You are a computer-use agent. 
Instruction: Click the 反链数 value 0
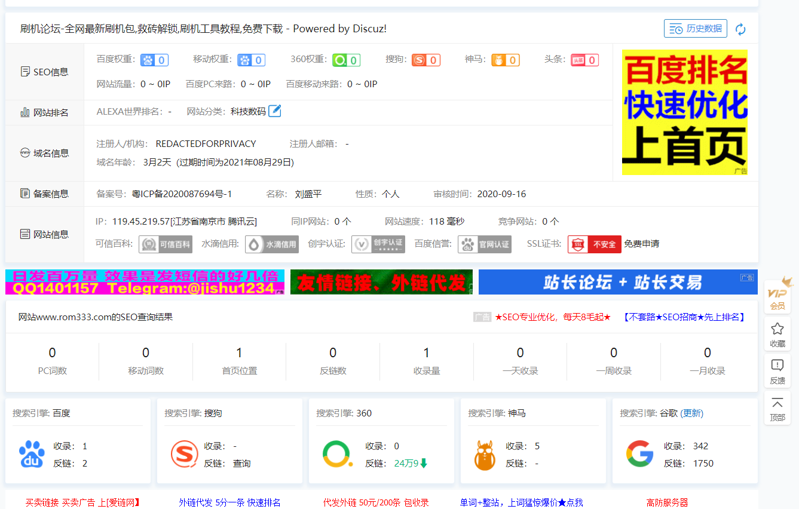pos(333,353)
